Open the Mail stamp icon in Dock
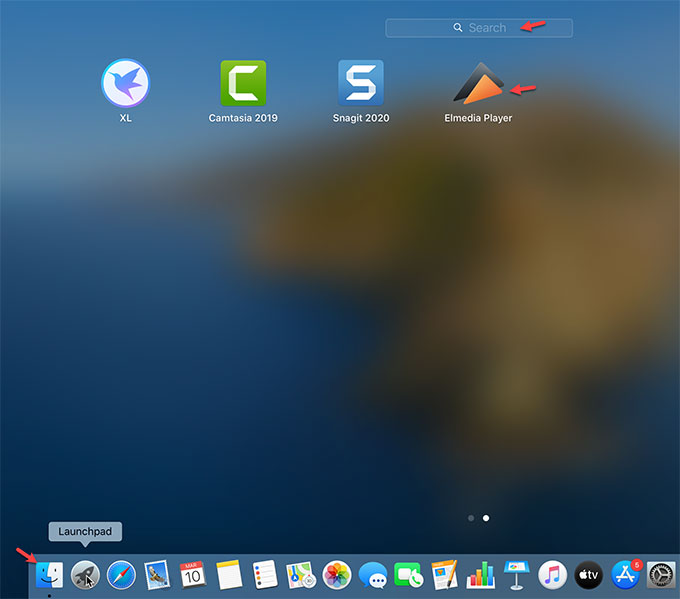This screenshot has width=680, height=599. [157, 575]
